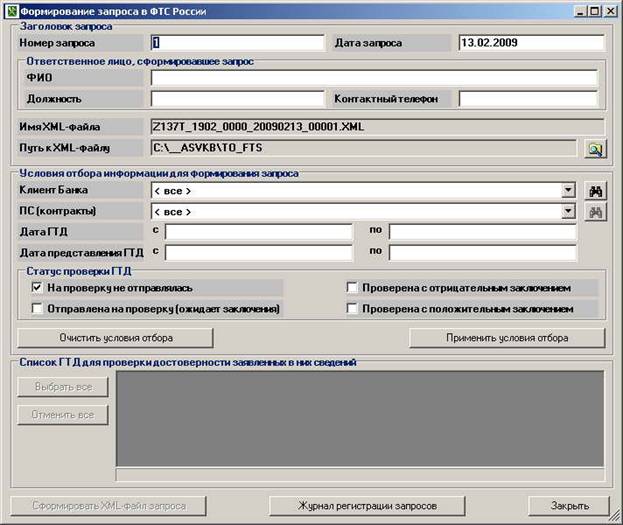Click binoculars icon next to ПС (контракты)
Viewport: 623px width, 525px height.
tap(595, 211)
